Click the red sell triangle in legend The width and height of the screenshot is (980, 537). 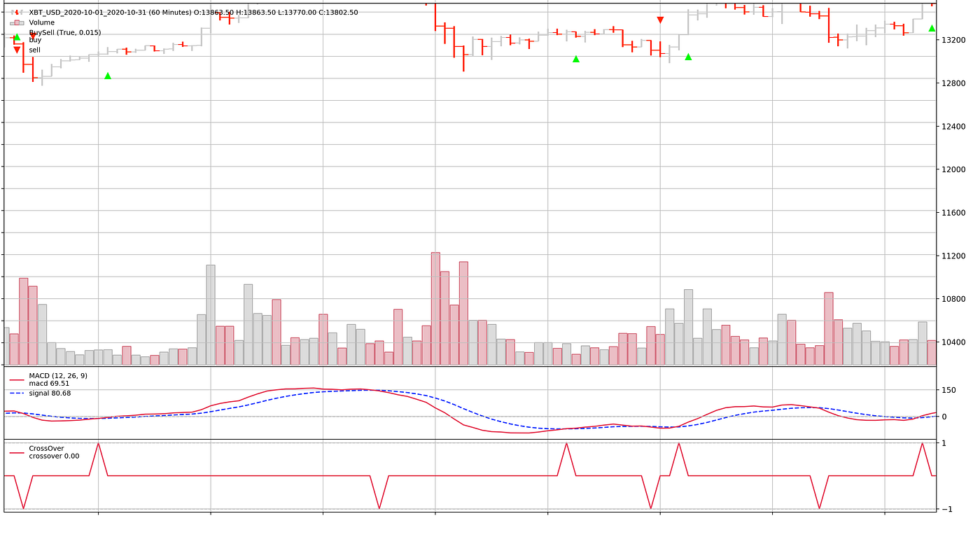coord(17,50)
